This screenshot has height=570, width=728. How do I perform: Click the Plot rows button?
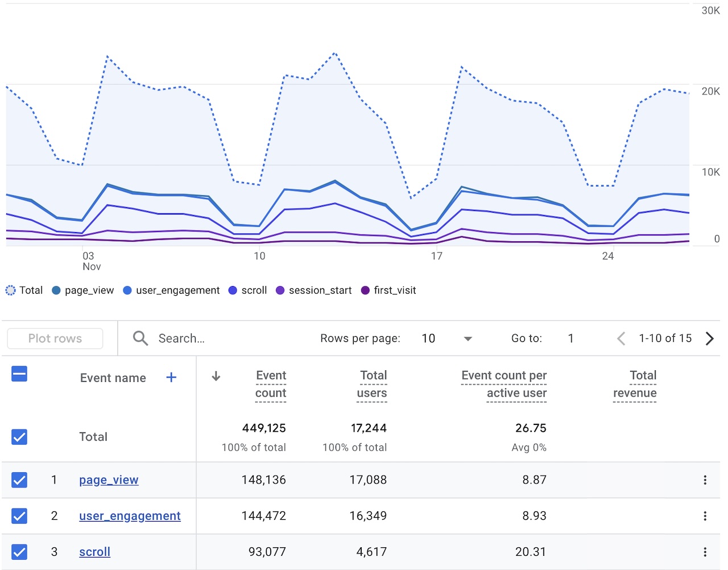point(55,338)
